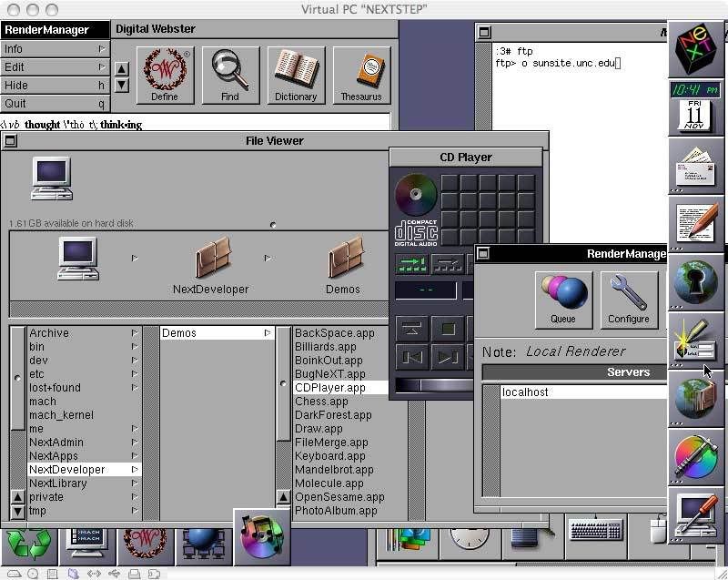Open the Find magnifying glass tool
The height and width of the screenshot is (580, 728).
(x=230, y=76)
